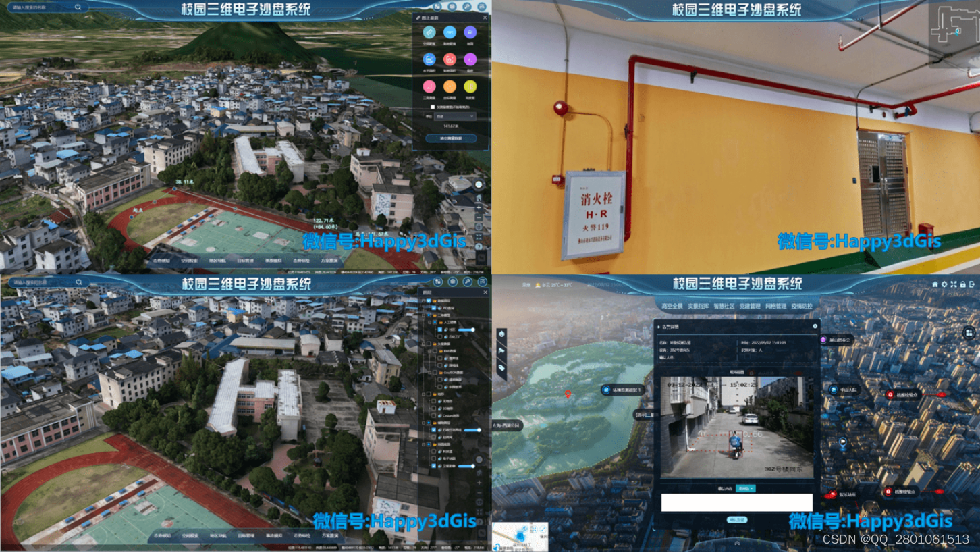
Task: Select the yellow-green measurement tool icon
Action: [470, 86]
